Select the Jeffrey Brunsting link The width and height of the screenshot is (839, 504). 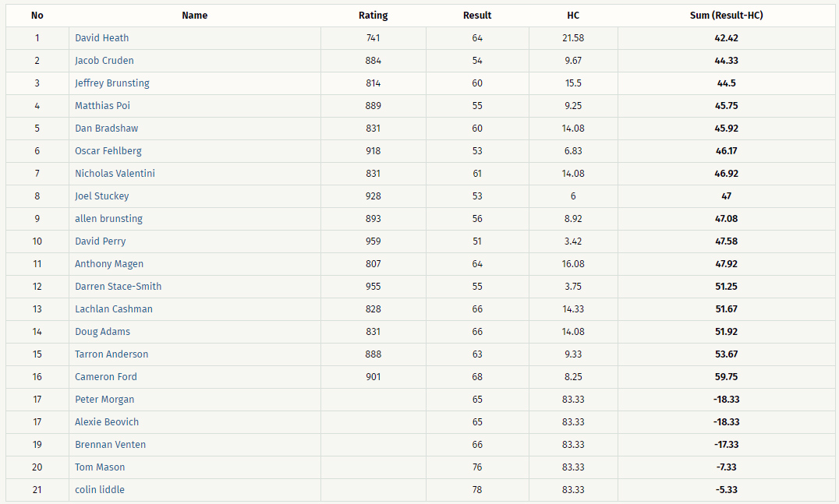coord(112,83)
